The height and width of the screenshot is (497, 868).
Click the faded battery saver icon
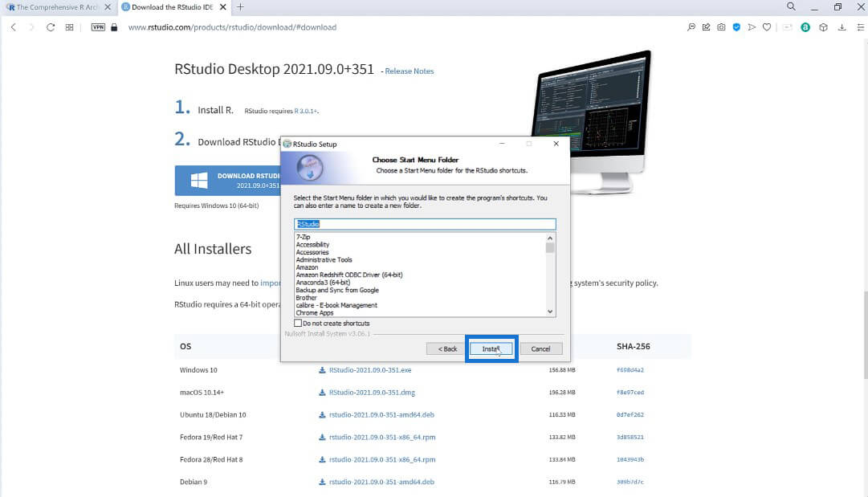787,27
